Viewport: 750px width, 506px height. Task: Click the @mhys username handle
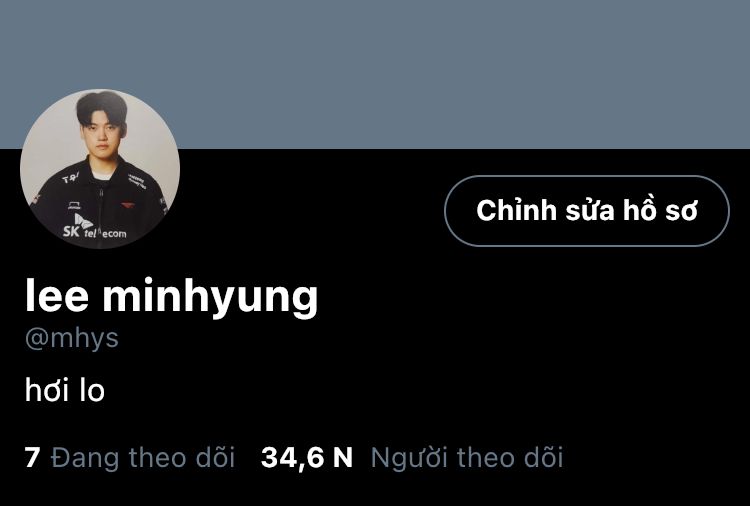point(72,339)
